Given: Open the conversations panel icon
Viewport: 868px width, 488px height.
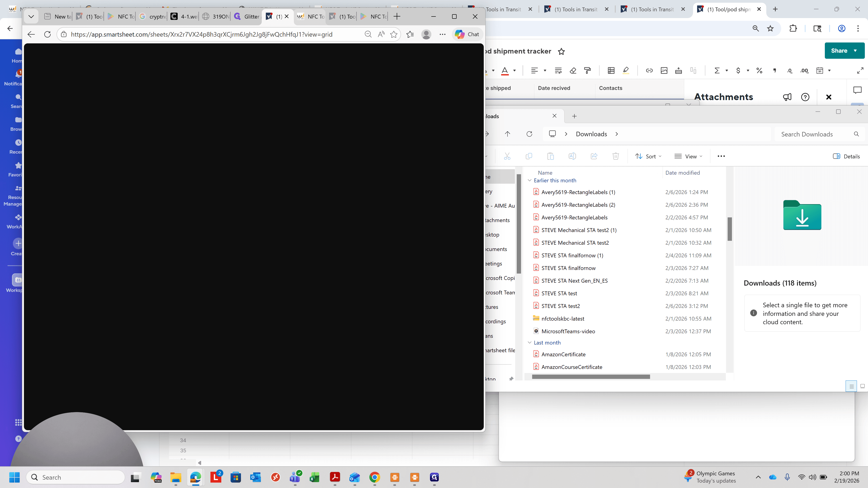Looking at the screenshot, I should pos(857,90).
